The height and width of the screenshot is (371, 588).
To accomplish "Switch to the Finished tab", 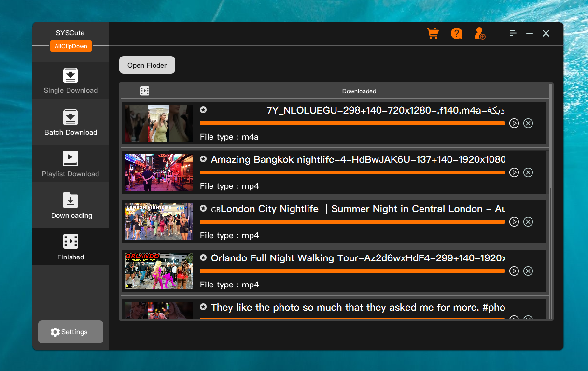I will [x=70, y=247].
